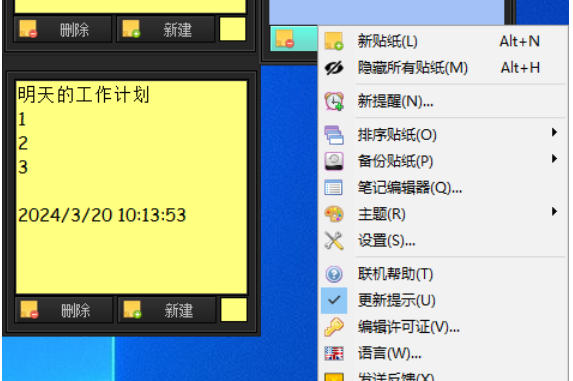The height and width of the screenshot is (381, 573).
Task: Click yellow color swatch on 明天的工作计划 note
Action: point(234,310)
